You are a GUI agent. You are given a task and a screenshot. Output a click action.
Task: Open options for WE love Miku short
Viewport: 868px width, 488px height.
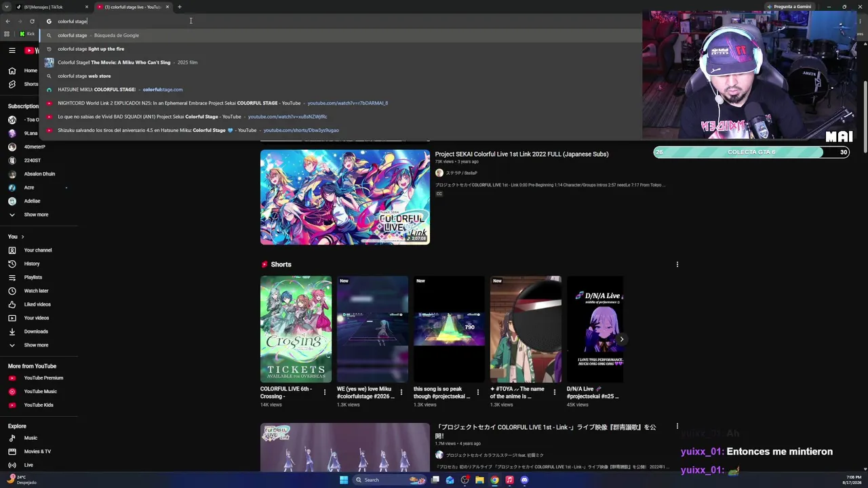click(401, 392)
